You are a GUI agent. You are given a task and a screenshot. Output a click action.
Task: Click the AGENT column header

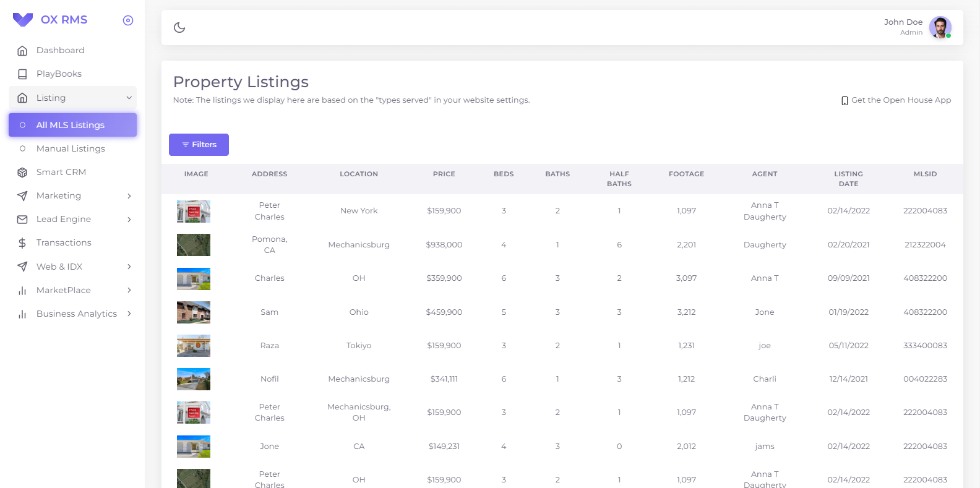765,174
